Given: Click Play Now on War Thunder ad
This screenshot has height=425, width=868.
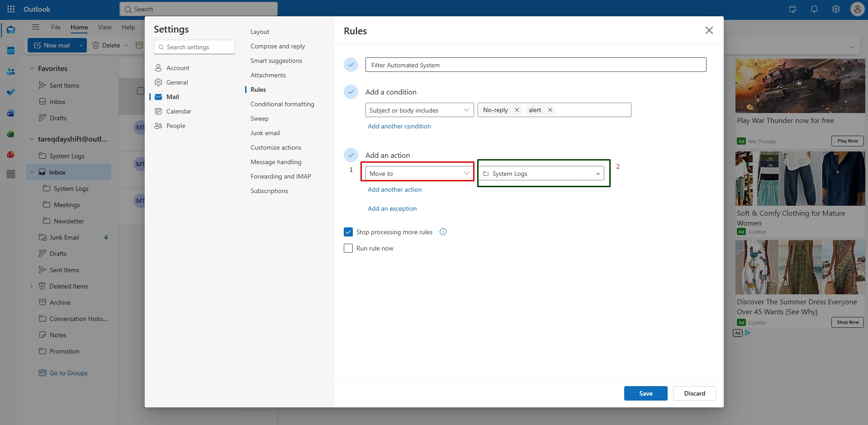Looking at the screenshot, I should [847, 141].
